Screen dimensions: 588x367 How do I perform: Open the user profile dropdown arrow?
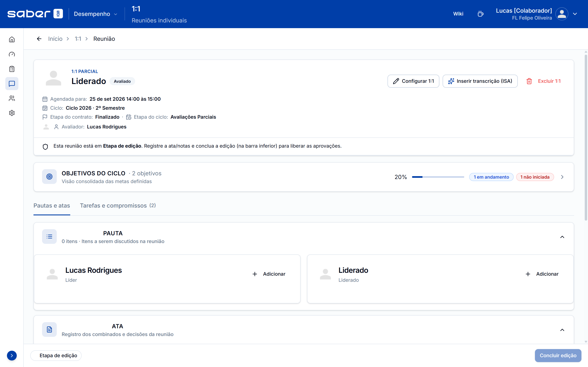pyautogui.click(x=575, y=14)
